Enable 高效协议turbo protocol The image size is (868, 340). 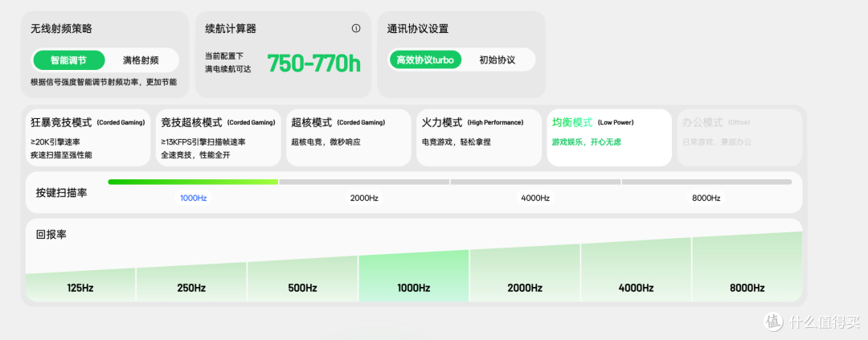(425, 59)
